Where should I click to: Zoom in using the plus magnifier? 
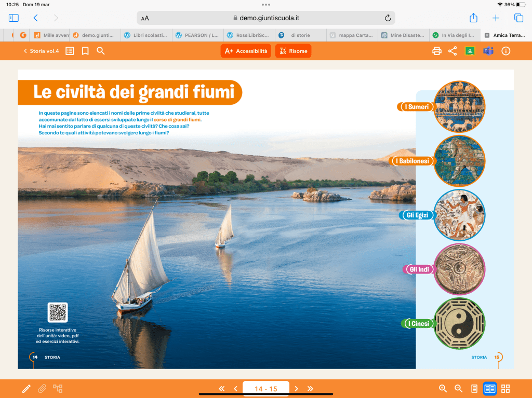(x=443, y=389)
